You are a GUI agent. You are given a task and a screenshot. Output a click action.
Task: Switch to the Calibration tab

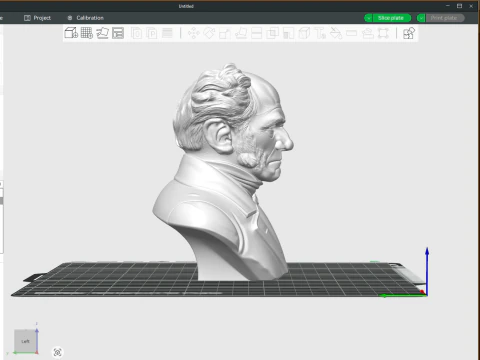pyautogui.click(x=86, y=18)
